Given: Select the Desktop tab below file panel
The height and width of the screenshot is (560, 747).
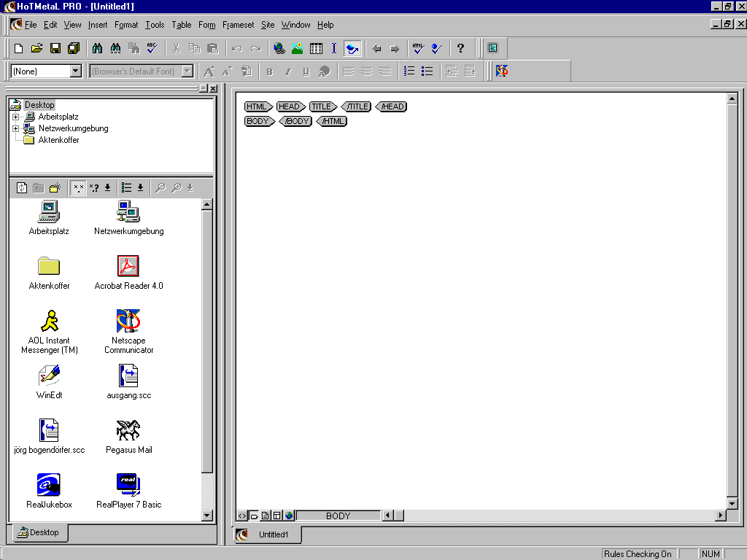Looking at the screenshot, I should (39, 532).
